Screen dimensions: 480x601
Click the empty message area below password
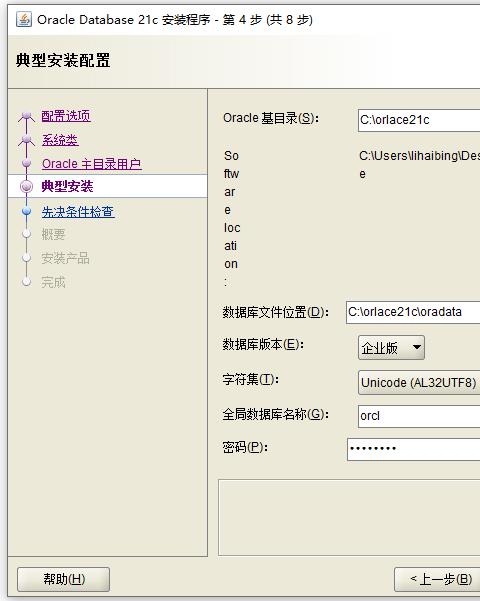[349, 517]
